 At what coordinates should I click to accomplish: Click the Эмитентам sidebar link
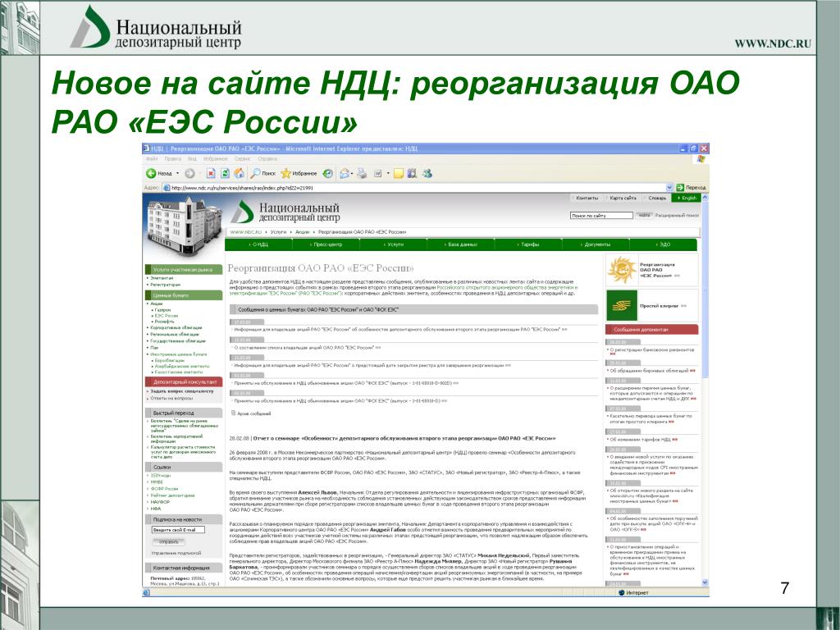coord(162,278)
